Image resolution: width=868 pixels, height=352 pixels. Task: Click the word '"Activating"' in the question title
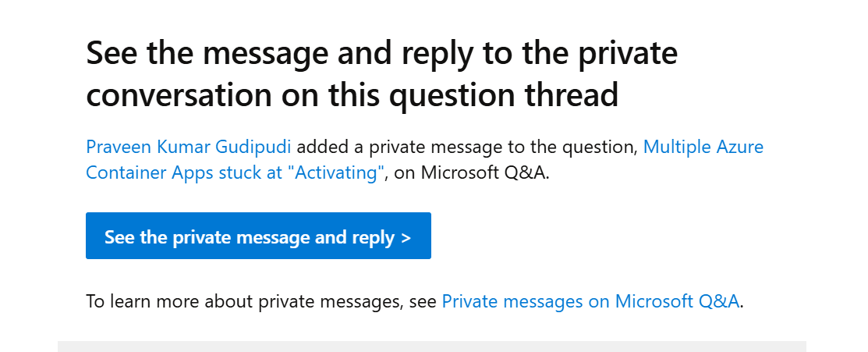click(x=338, y=172)
